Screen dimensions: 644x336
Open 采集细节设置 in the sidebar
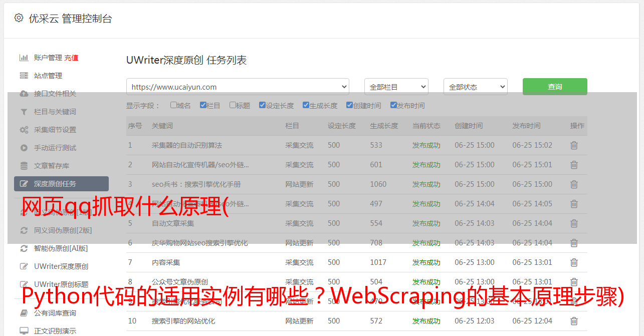(55, 130)
